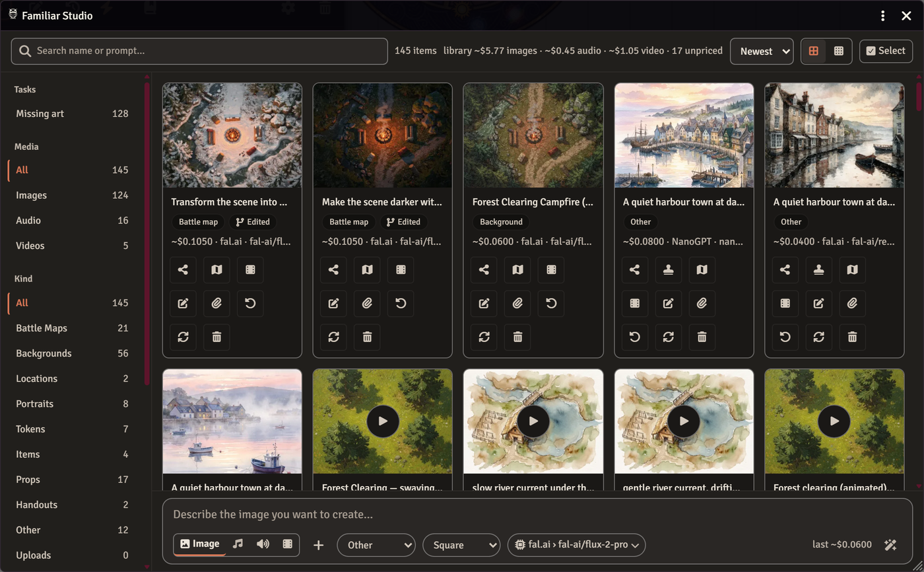Open the snowy campfire battle map thumbnail
The image size is (924, 572).
coord(232,135)
